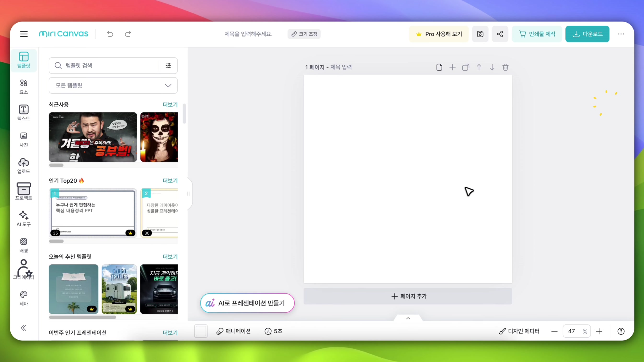This screenshot has width=644, height=362.
Task: Zoom in with the plus icon
Action: pyautogui.click(x=599, y=331)
